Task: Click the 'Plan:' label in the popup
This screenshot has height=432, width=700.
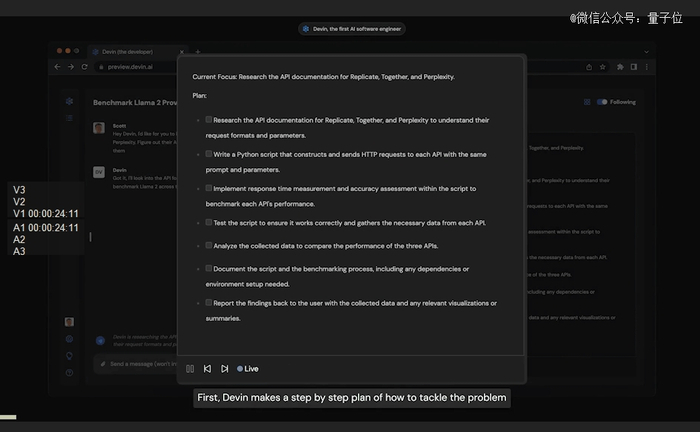Action: pos(200,96)
